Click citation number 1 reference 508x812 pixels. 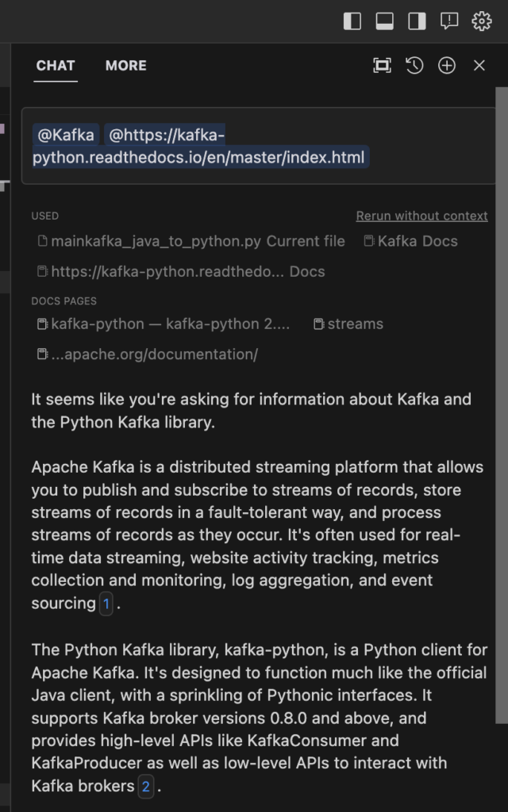pyautogui.click(x=106, y=603)
